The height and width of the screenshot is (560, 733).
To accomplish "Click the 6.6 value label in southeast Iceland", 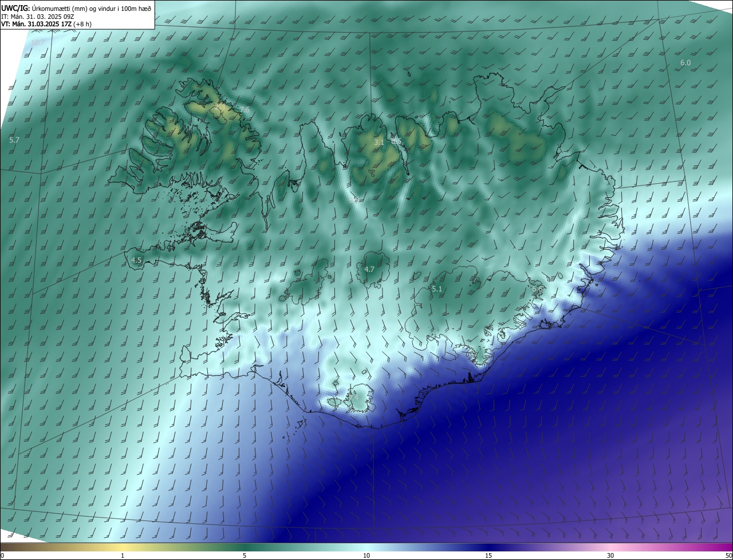I will [537, 289].
